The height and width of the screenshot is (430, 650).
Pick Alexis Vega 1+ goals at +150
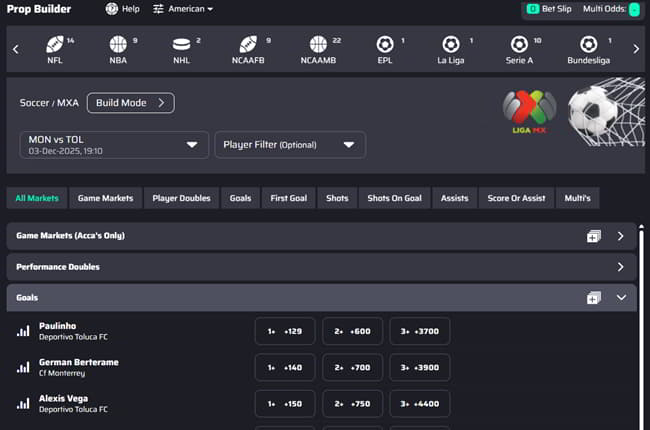coord(285,403)
